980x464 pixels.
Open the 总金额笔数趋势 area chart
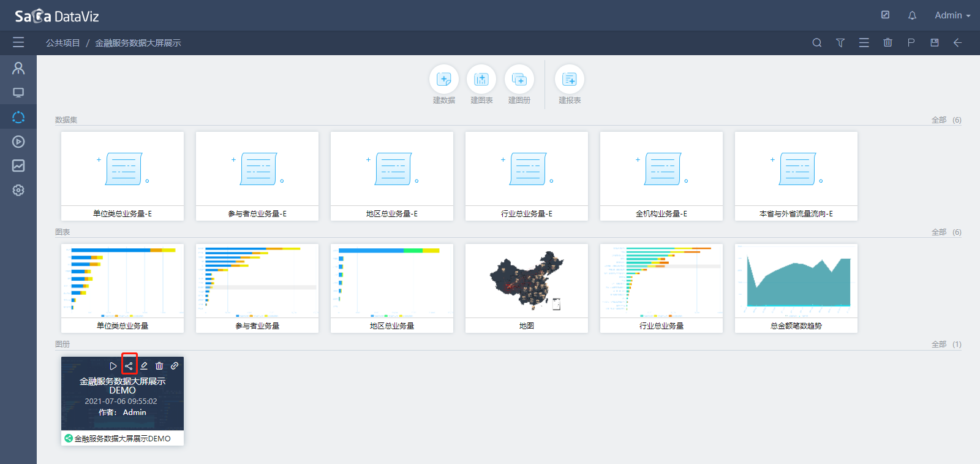(796, 288)
